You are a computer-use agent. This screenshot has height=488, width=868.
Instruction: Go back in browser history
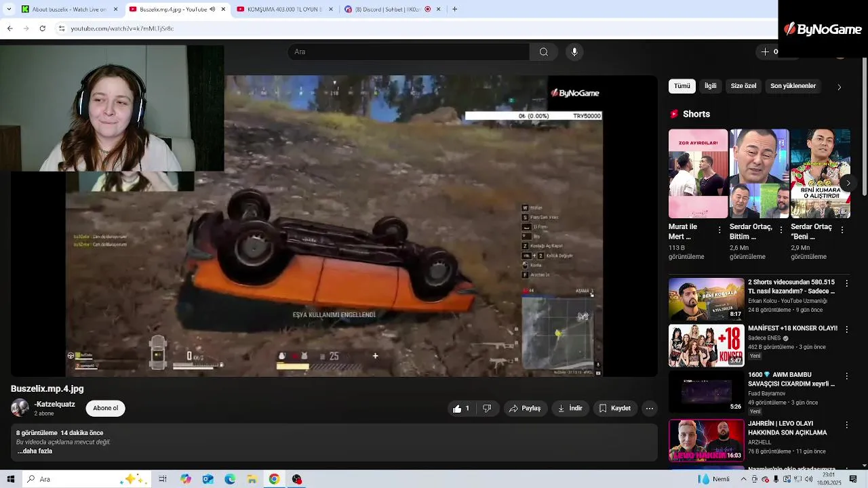9,28
